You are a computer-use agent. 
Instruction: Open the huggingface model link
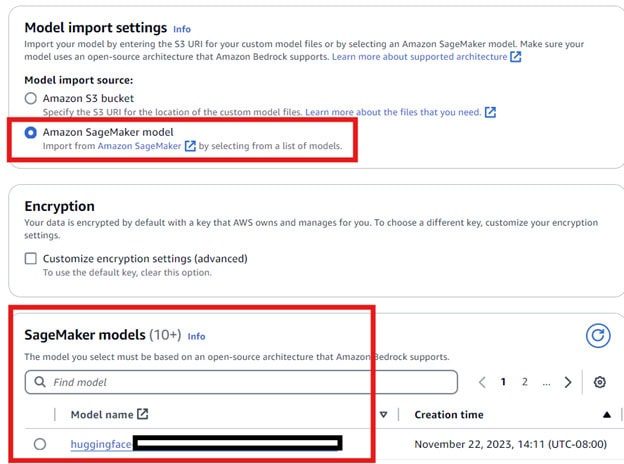[101, 444]
